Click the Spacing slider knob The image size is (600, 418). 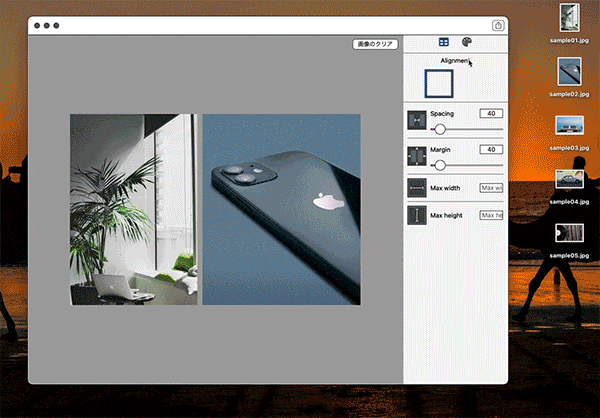440,129
